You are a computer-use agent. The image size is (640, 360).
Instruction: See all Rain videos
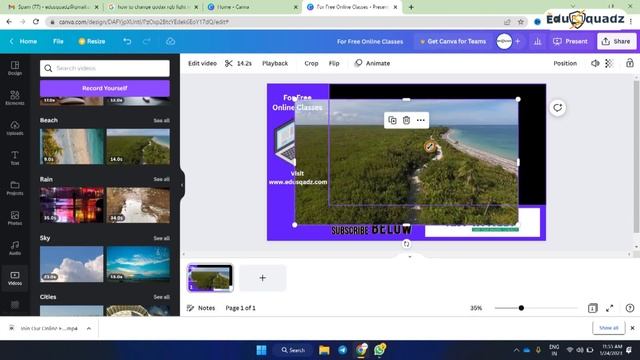[161, 179]
